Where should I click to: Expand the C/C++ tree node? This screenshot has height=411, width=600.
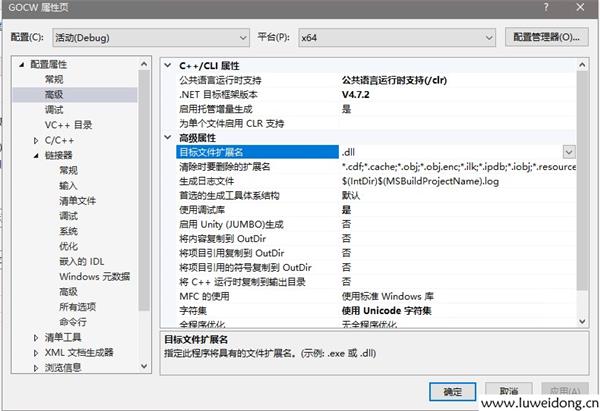(36, 141)
